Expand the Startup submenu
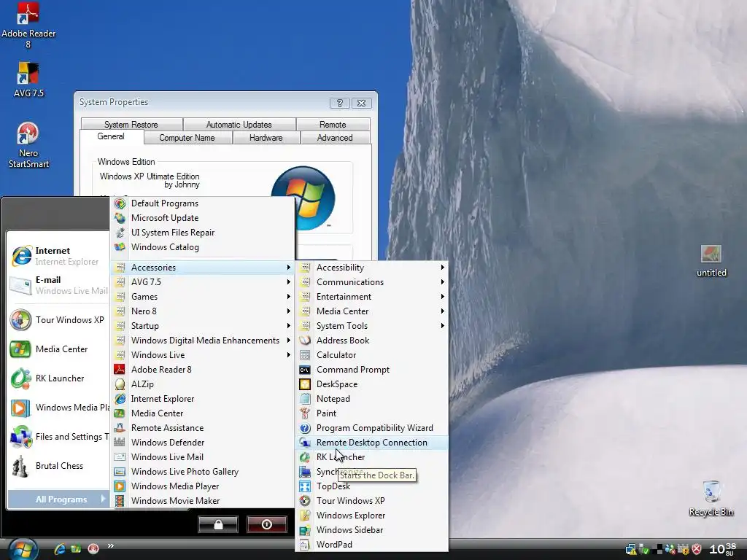This screenshot has height=560, width=747. pos(203,326)
